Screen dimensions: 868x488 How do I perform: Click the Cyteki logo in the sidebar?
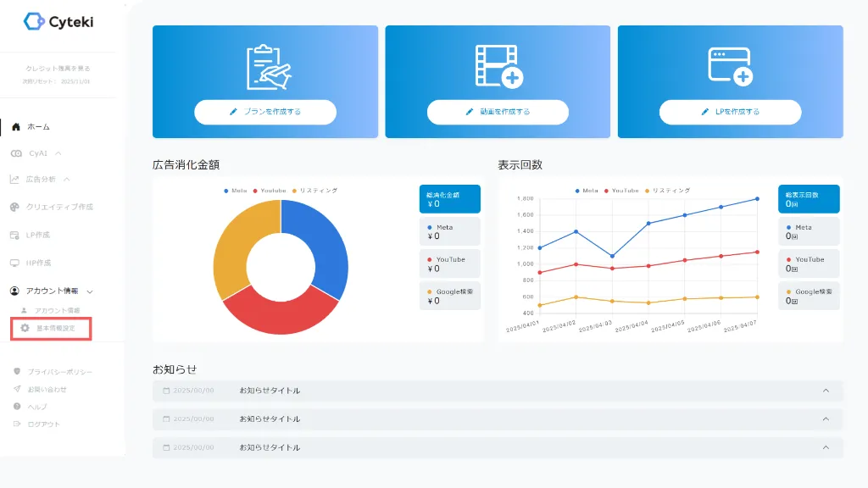(58, 21)
